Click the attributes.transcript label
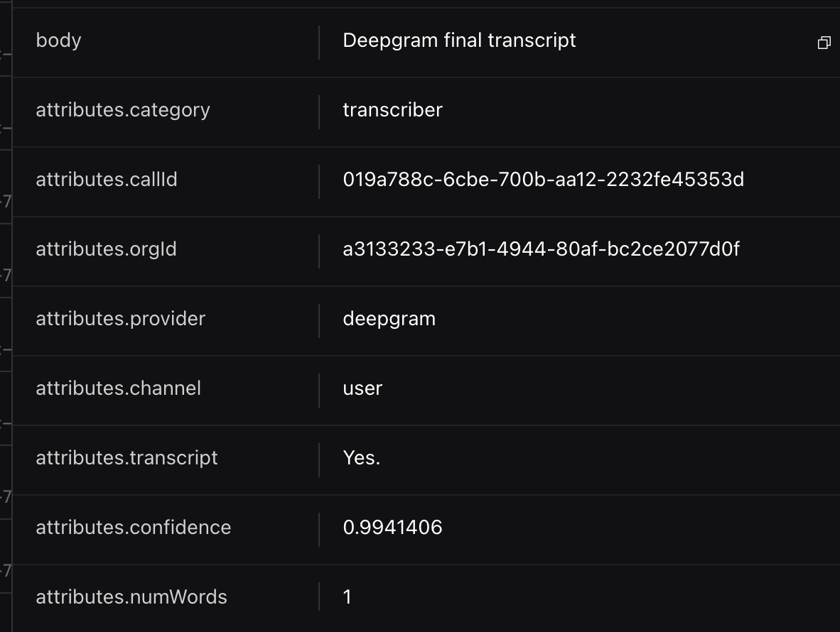The height and width of the screenshot is (632, 840). pyautogui.click(x=126, y=458)
